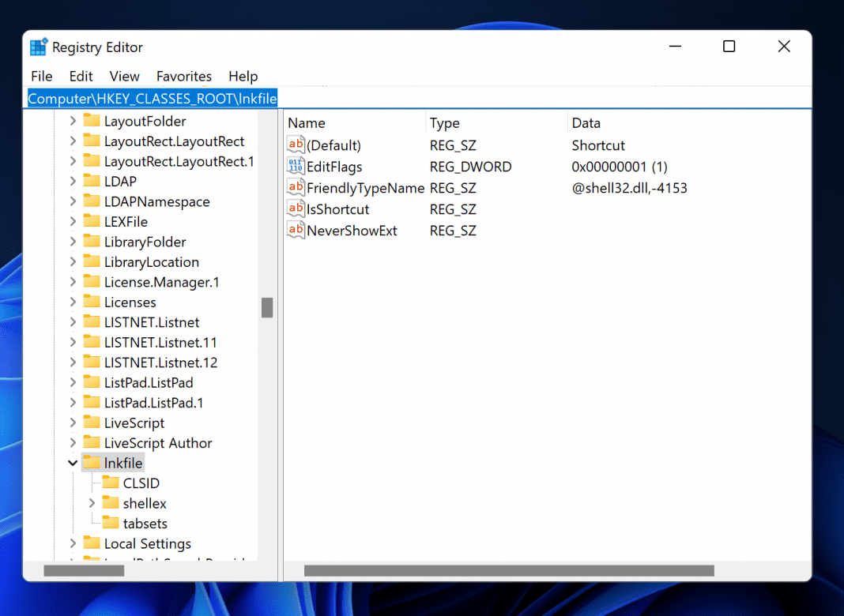Click the ab icon beside FriendlyTypeName

click(x=295, y=187)
